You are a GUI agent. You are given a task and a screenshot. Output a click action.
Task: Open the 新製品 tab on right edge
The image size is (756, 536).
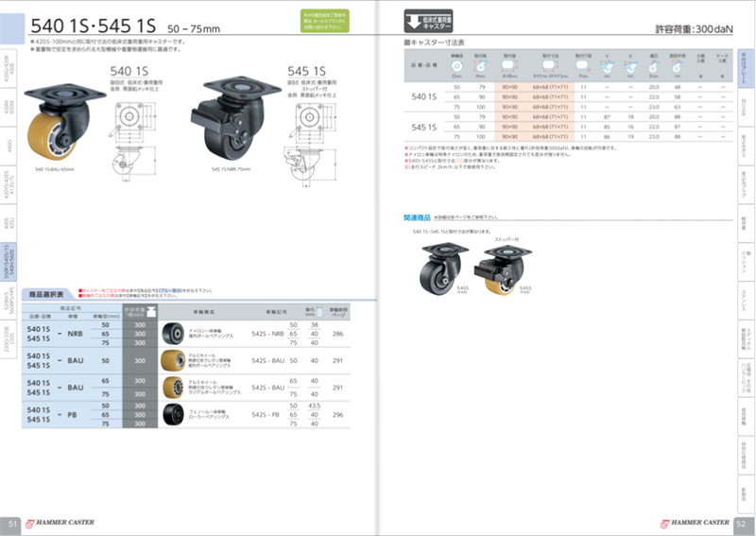click(746, 494)
